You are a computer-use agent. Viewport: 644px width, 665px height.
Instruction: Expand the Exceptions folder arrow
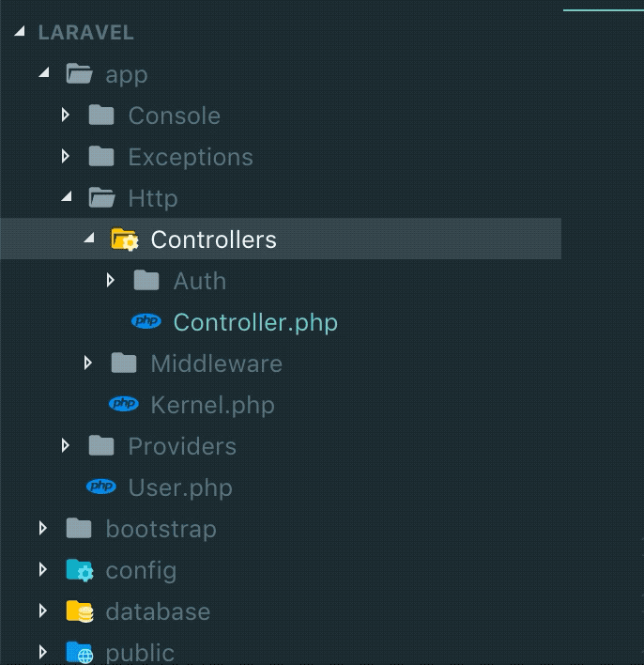[x=66, y=157]
